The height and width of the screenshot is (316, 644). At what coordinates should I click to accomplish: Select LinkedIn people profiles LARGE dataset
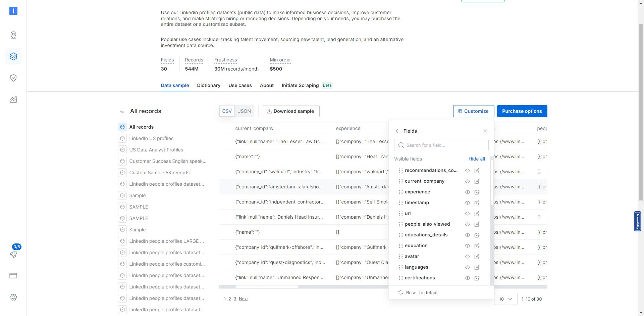166,241
